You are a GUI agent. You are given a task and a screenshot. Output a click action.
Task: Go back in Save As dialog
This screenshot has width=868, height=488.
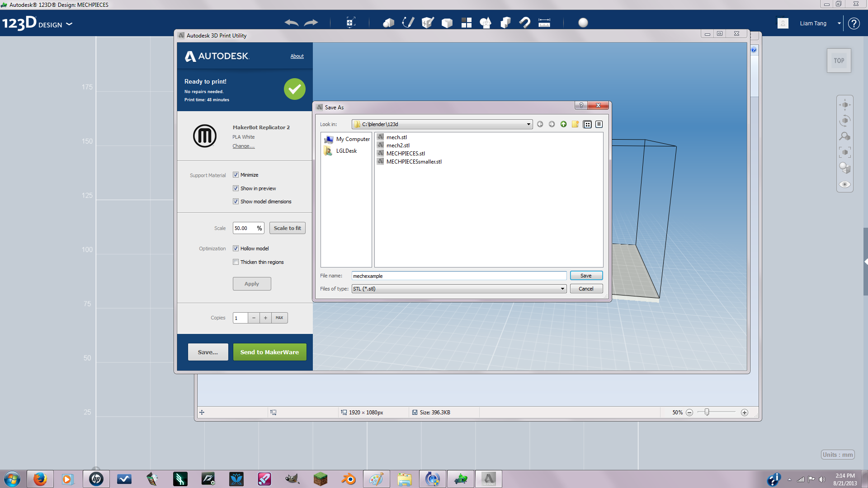540,124
